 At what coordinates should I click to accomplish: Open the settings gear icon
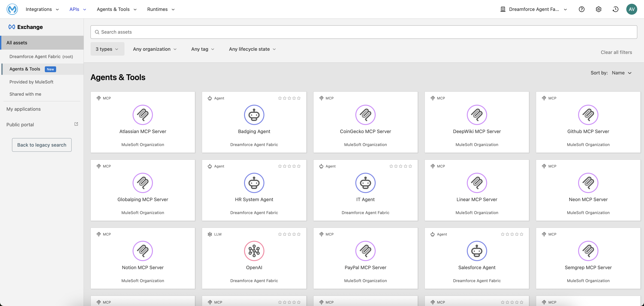pyautogui.click(x=598, y=9)
